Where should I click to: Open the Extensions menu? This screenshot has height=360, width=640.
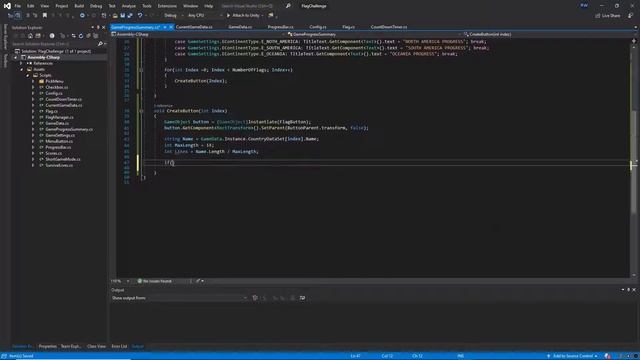(167, 6)
